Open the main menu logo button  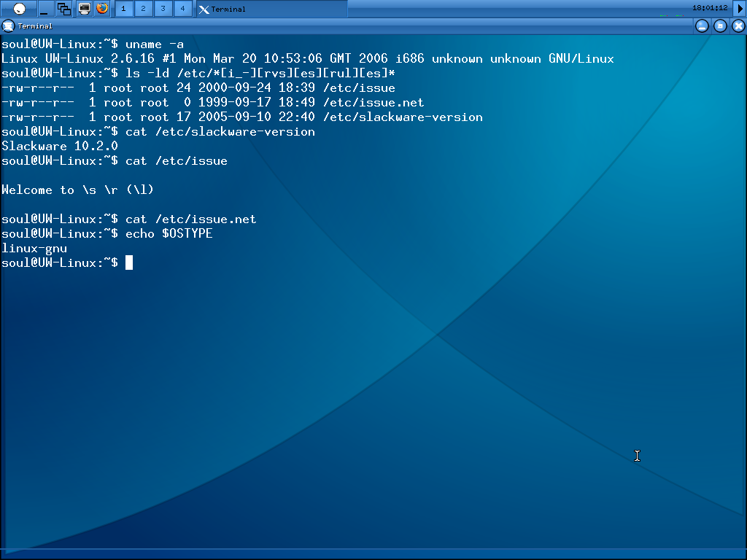coord(19,9)
